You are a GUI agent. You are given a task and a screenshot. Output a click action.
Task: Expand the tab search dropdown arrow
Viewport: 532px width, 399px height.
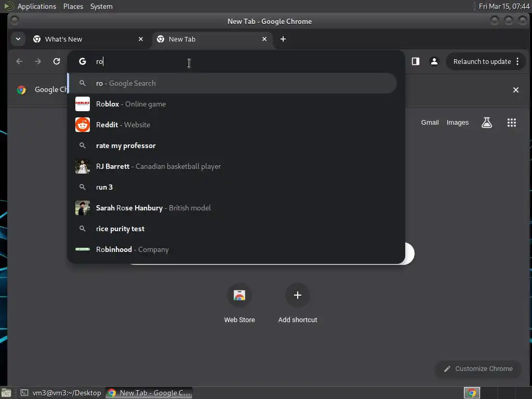coord(18,39)
